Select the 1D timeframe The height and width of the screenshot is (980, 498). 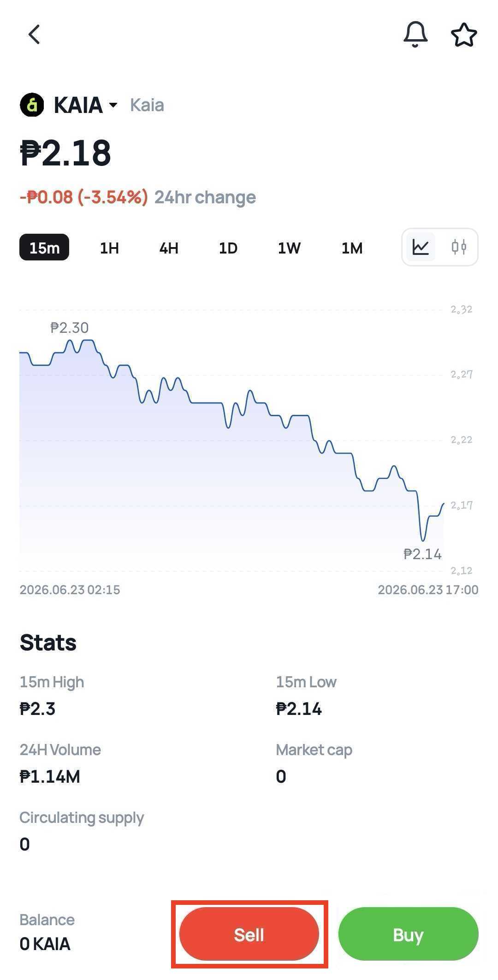(x=228, y=248)
